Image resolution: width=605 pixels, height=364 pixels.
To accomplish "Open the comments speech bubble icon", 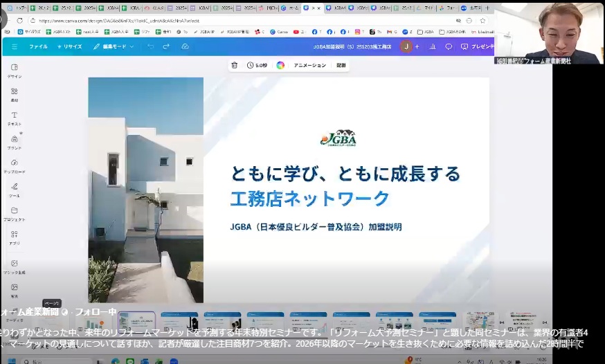I will pyautogui.click(x=449, y=46).
